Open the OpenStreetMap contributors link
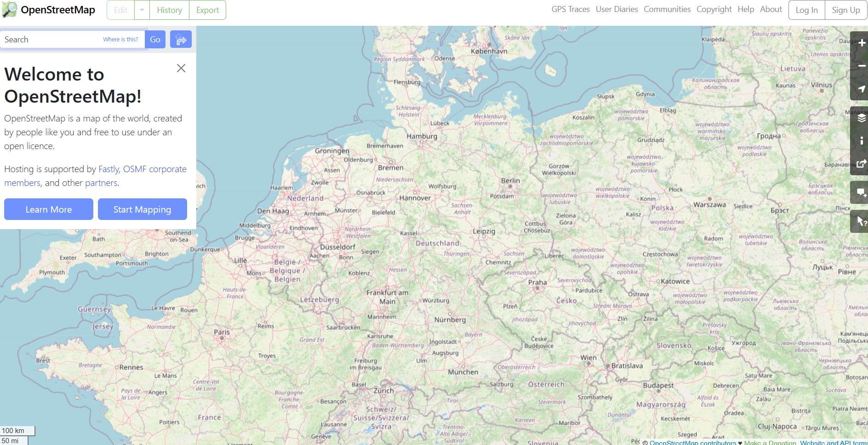 pos(693,443)
